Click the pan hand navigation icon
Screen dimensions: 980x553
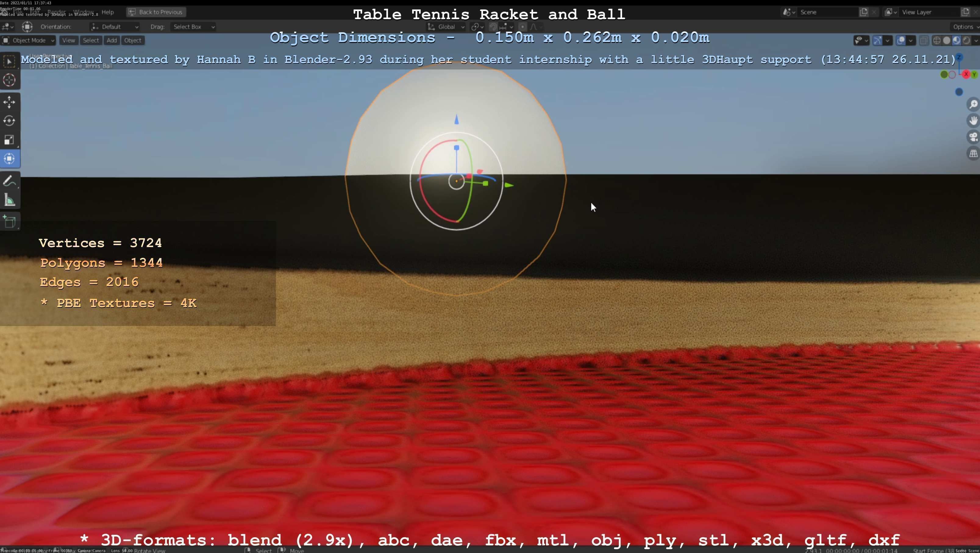pos(973,121)
